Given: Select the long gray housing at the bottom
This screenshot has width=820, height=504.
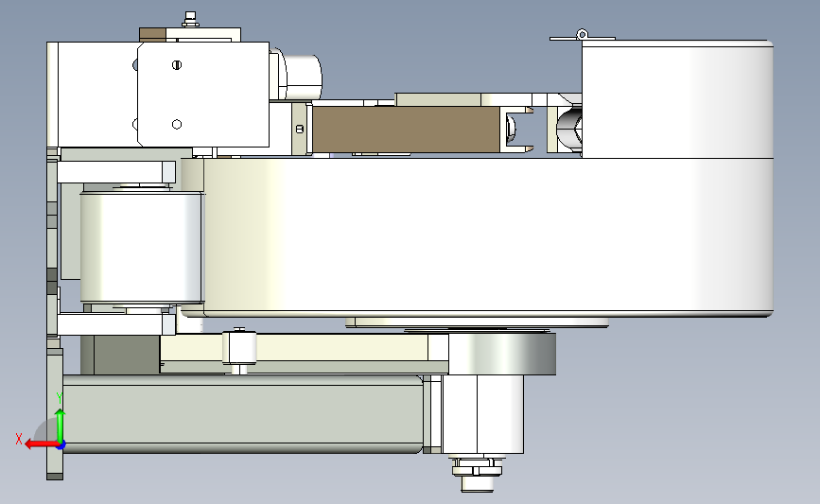Looking at the screenshot, I should pos(242,413).
